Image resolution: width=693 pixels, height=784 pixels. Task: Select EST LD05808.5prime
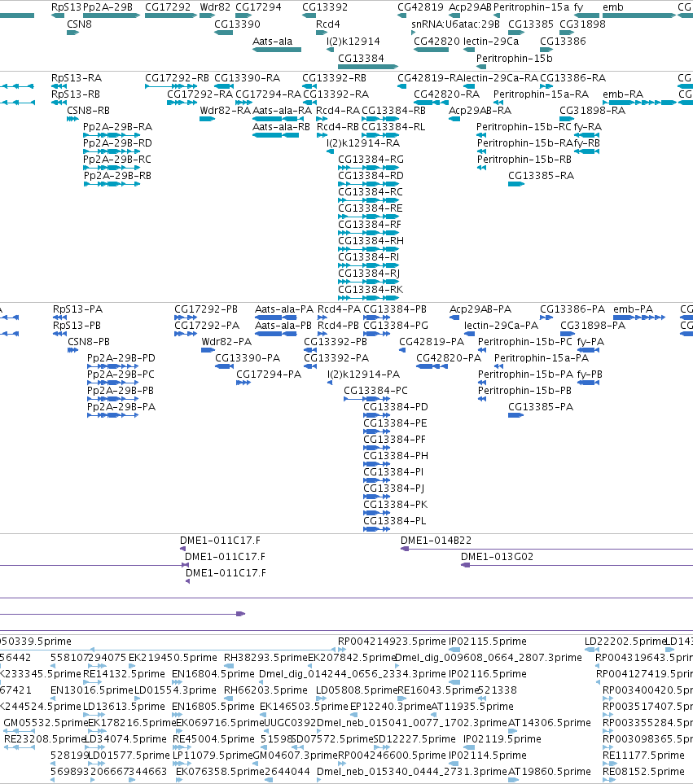pyautogui.click(x=357, y=690)
